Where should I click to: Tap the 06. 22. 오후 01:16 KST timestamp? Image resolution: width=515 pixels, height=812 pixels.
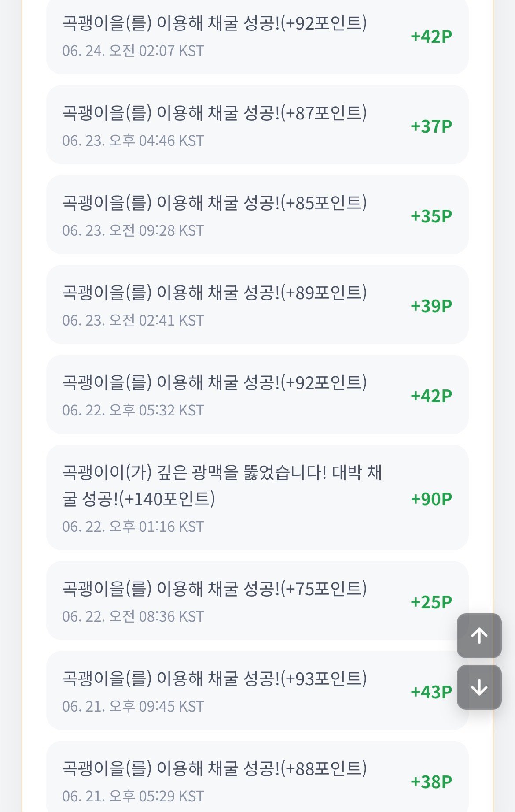click(133, 527)
